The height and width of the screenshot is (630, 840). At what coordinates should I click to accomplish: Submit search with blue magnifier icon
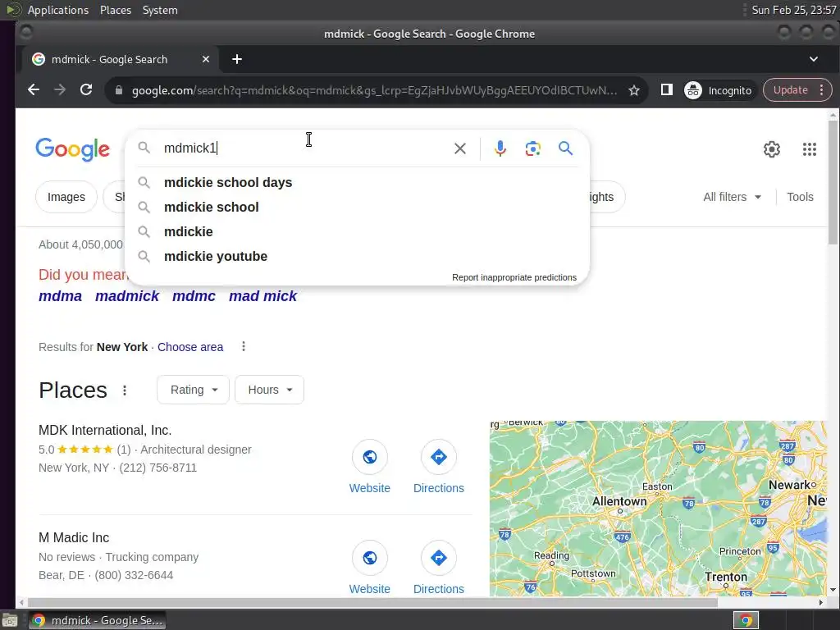[565, 148]
